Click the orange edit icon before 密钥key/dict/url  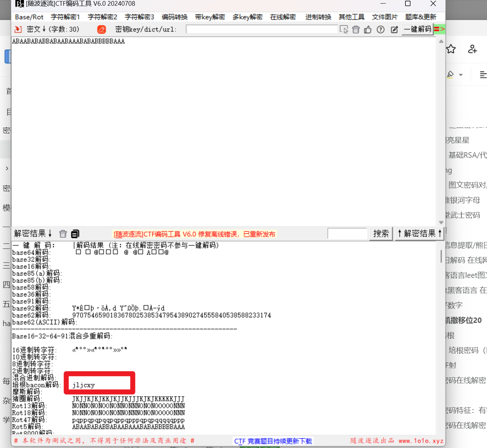[102, 29]
